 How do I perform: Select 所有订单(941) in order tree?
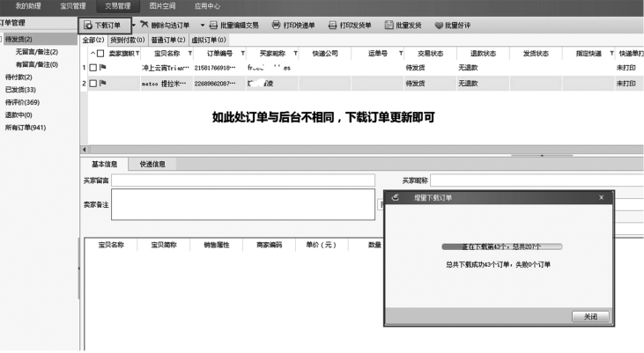[x=26, y=128]
